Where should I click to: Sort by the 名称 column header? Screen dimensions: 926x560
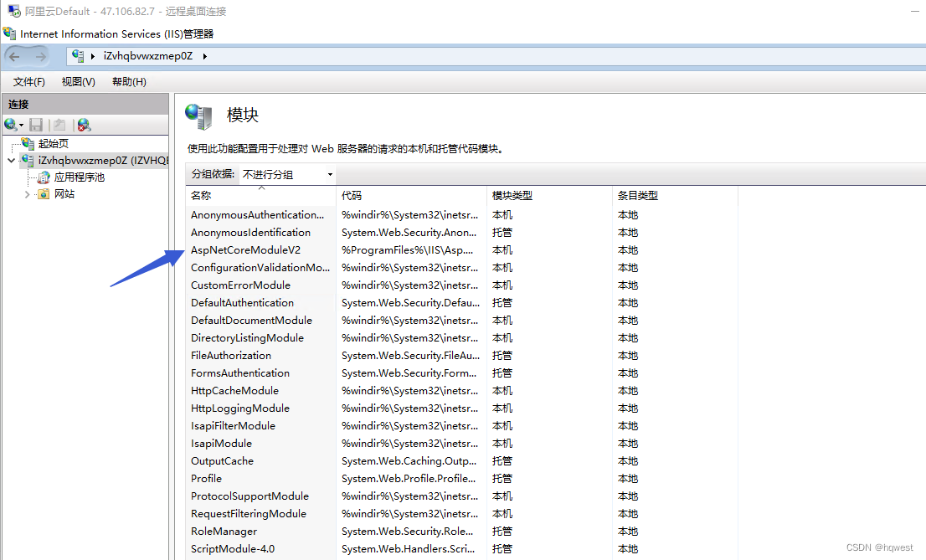click(261, 196)
